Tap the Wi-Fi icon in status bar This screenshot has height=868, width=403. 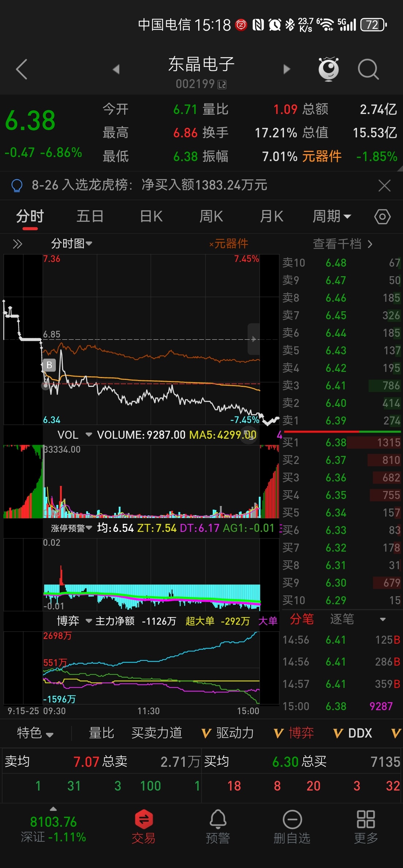[326, 25]
